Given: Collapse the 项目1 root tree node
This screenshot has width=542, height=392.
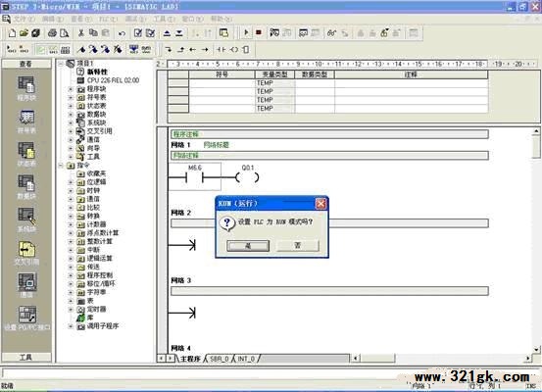Looking at the screenshot, I should (61, 64).
